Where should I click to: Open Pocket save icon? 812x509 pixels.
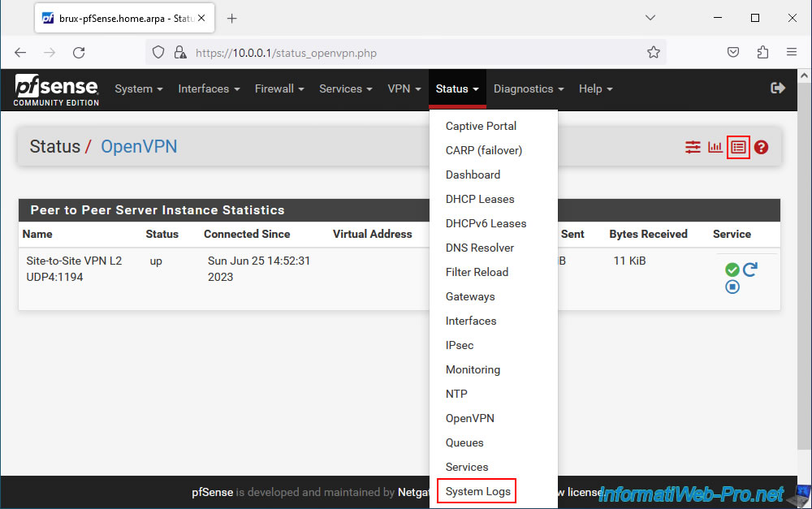[733, 52]
